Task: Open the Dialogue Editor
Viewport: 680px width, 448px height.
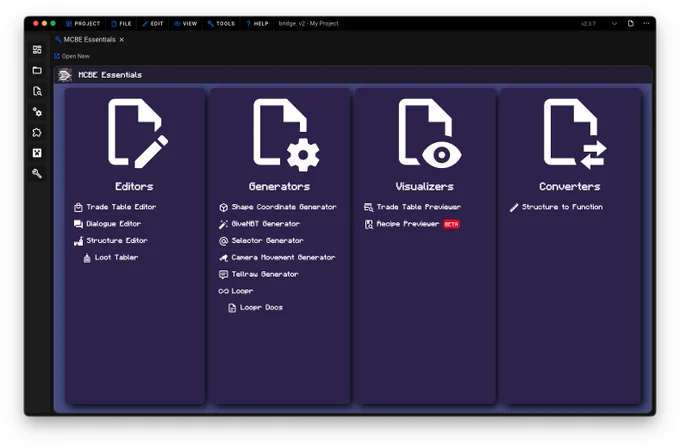Action: click(108, 224)
